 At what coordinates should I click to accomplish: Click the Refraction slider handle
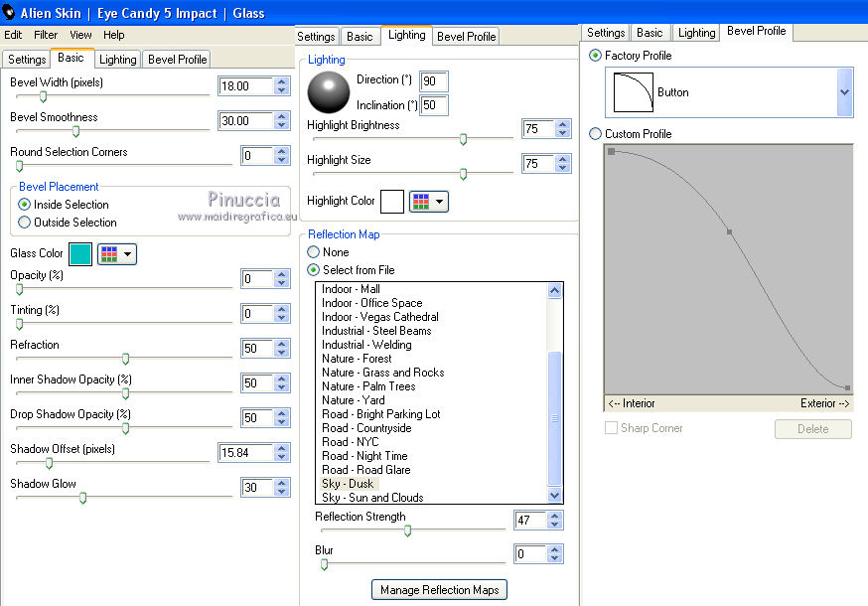(x=126, y=359)
